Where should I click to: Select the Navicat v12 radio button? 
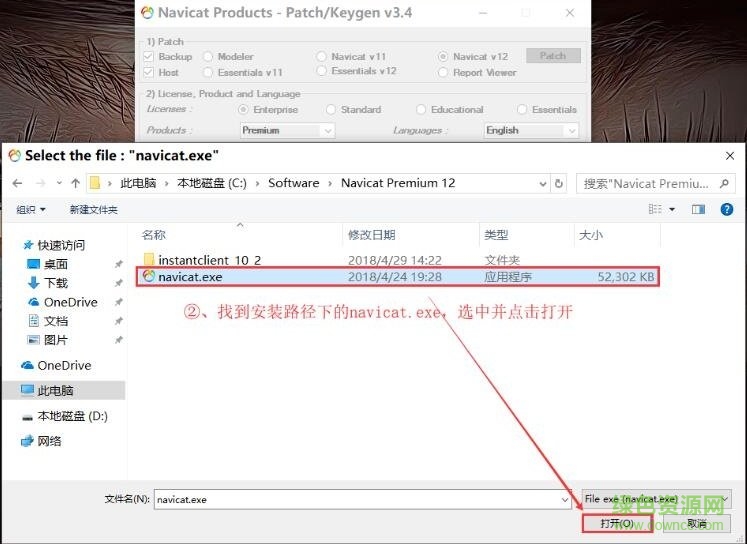pos(443,57)
